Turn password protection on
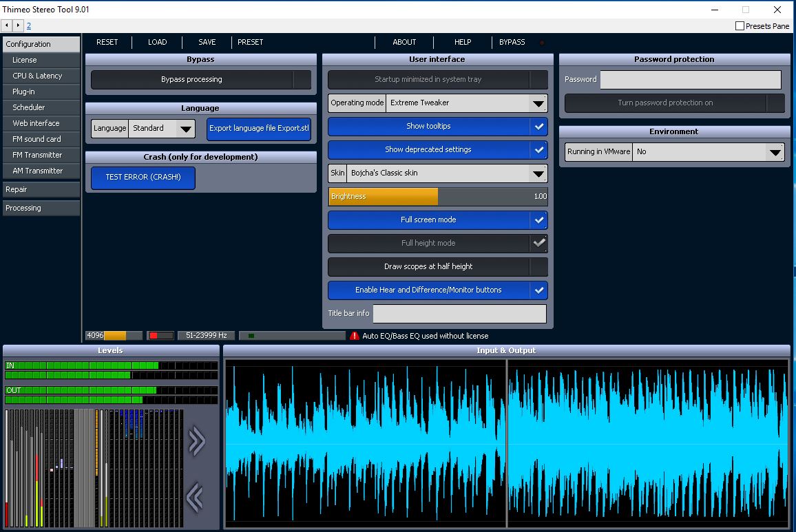The width and height of the screenshot is (796, 532). [x=675, y=103]
